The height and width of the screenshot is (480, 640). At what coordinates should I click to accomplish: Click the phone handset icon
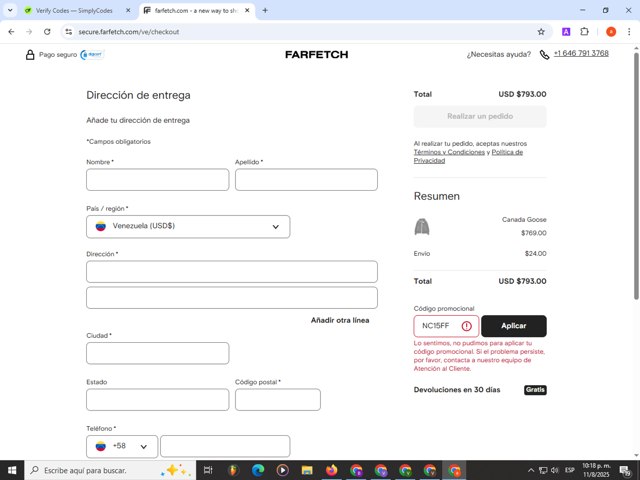(x=544, y=55)
